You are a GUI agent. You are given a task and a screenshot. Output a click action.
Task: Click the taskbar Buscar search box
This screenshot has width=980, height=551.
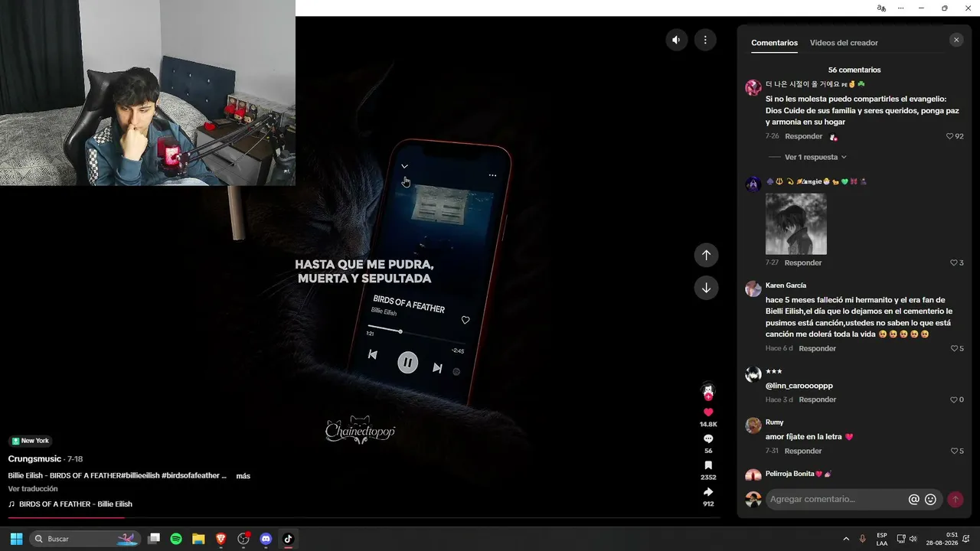(x=86, y=539)
